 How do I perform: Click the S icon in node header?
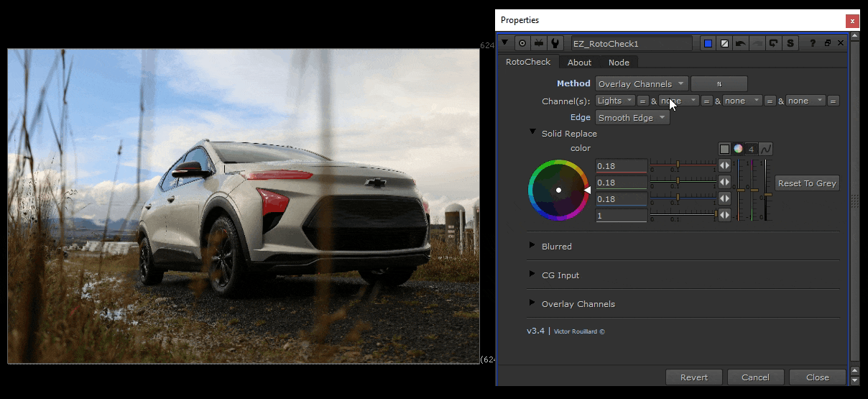pos(790,43)
